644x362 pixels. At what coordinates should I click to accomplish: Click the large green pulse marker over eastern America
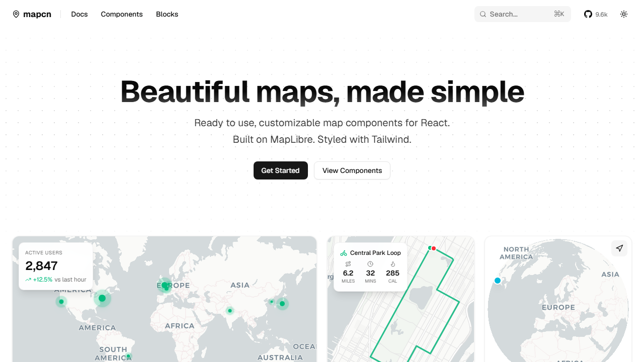click(x=102, y=298)
